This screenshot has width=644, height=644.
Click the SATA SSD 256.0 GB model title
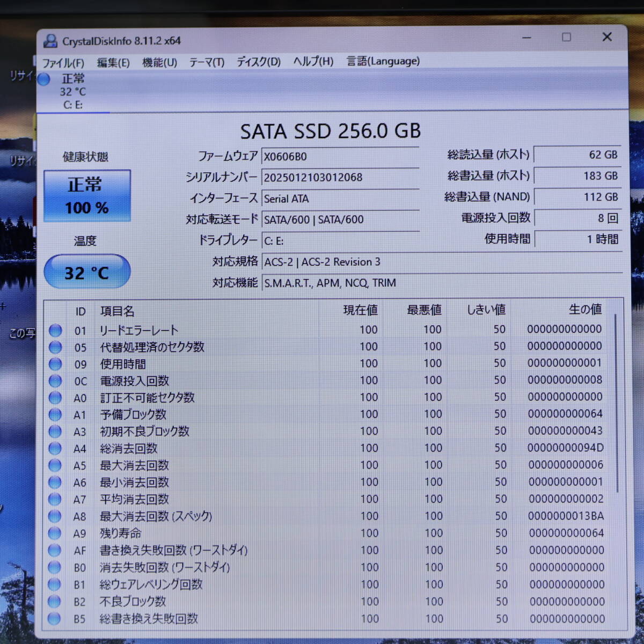coord(331,131)
